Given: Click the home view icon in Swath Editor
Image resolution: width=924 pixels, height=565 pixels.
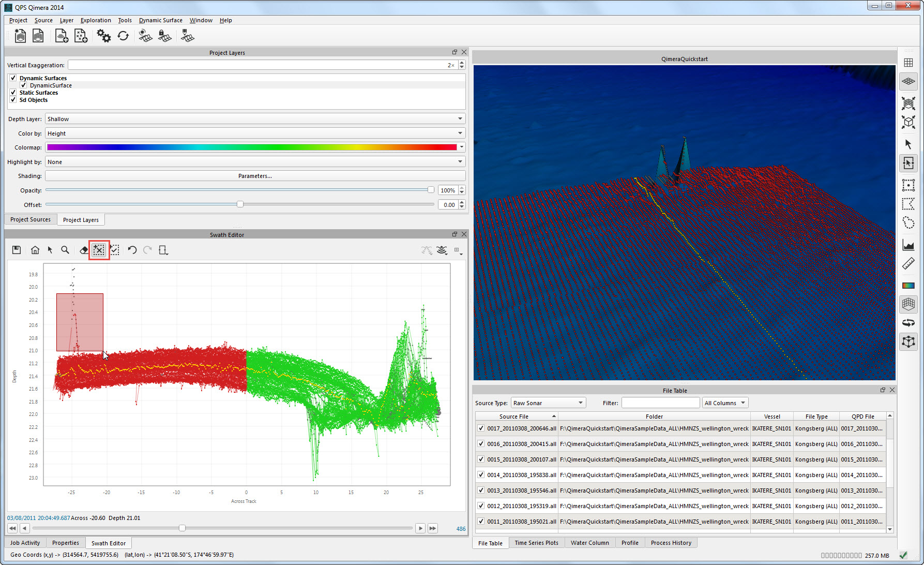Looking at the screenshot, I should [x=35, y=250].
